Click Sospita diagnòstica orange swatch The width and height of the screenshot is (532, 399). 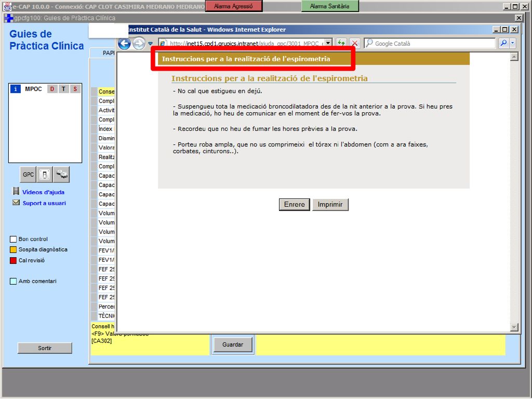click(13, 250)
